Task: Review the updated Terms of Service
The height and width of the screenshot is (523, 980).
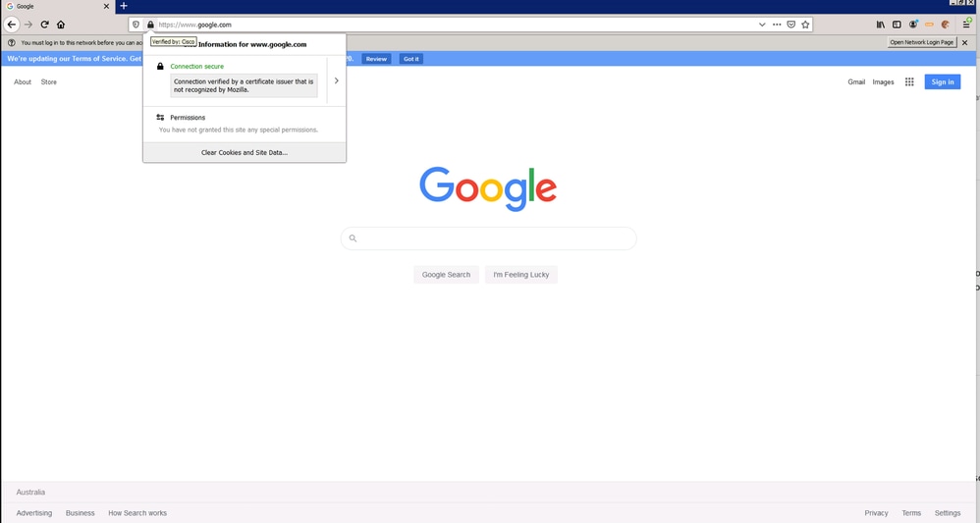Action: 376,59
